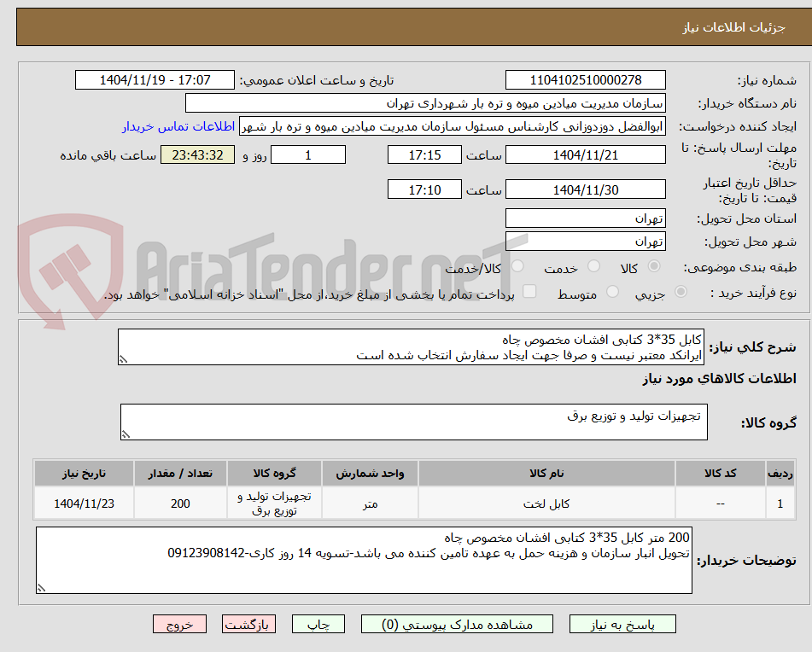Click the deadline time field 17:15
Screen dimensions: 812x652
[424, 154]
